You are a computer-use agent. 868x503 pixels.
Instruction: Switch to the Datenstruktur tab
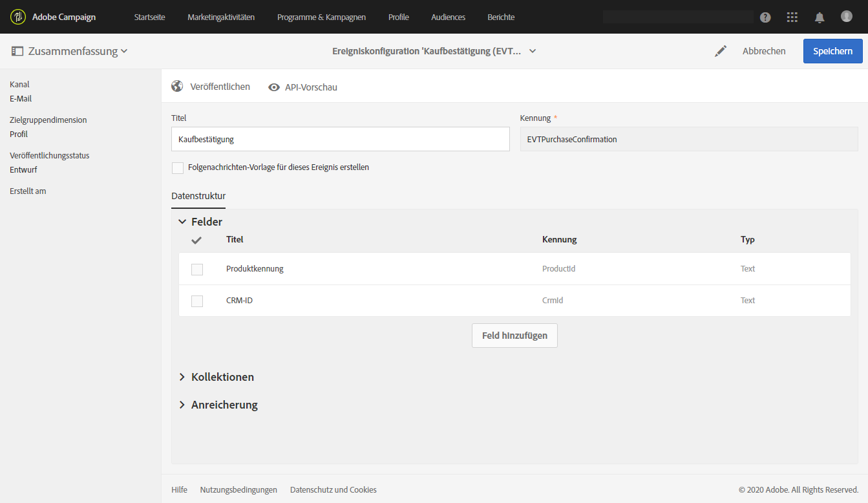(198, 196)
